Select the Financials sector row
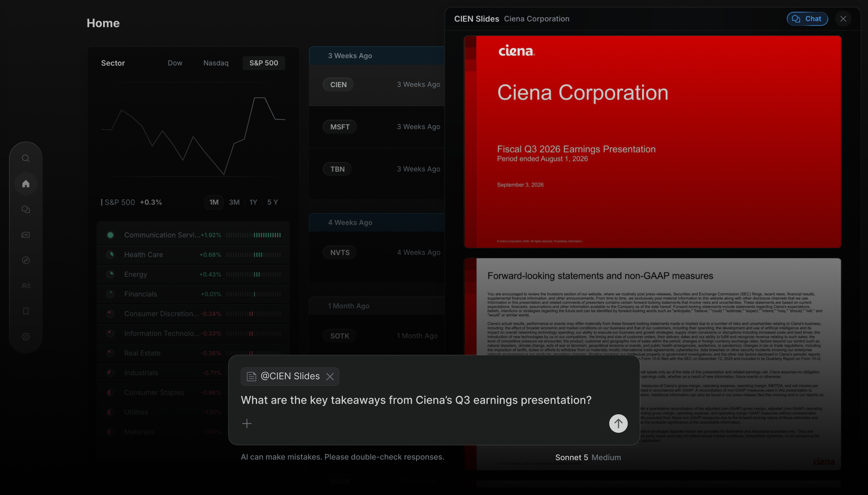Viewport: 868px width, 495px height. point(193,294)
